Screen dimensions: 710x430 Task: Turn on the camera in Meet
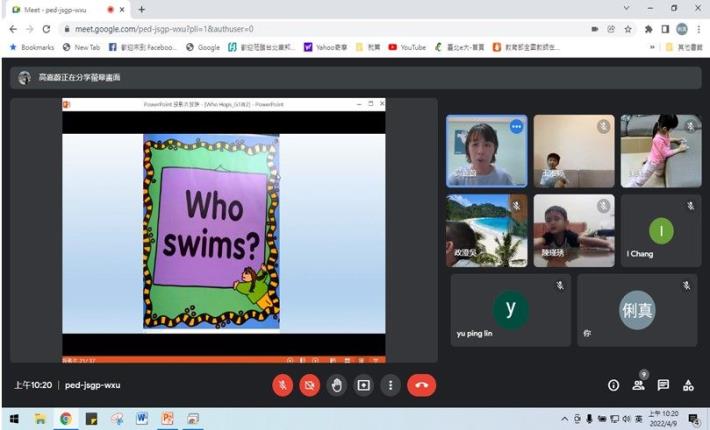click(x=310, y=385)
